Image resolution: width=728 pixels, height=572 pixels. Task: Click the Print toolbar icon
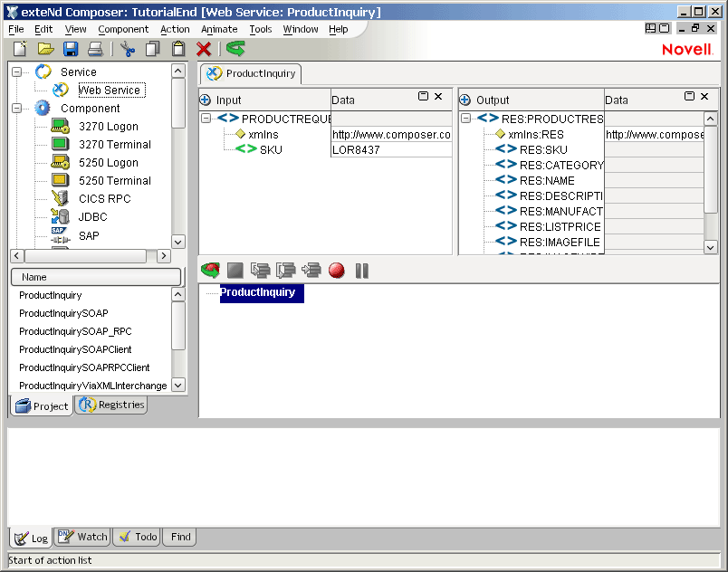tap(95, 49)
